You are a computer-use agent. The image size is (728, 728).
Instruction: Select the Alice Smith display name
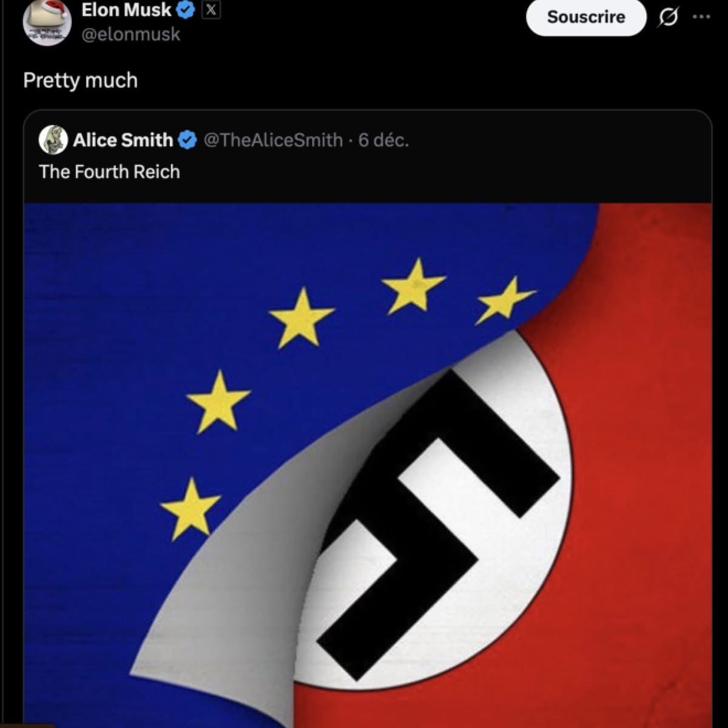[x=123, y=140]
